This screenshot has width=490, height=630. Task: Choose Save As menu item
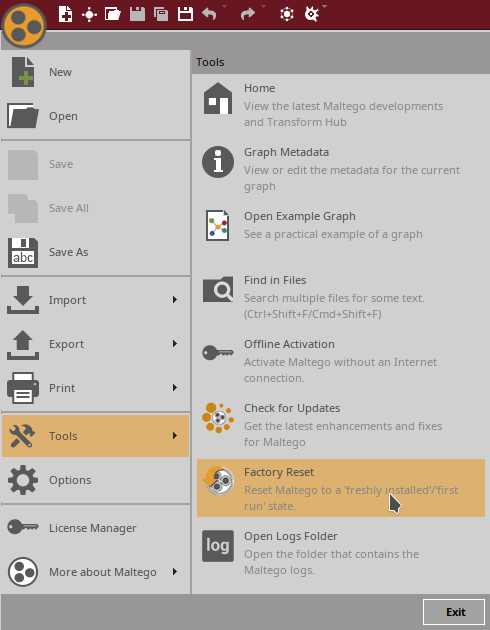click(96, 252)
